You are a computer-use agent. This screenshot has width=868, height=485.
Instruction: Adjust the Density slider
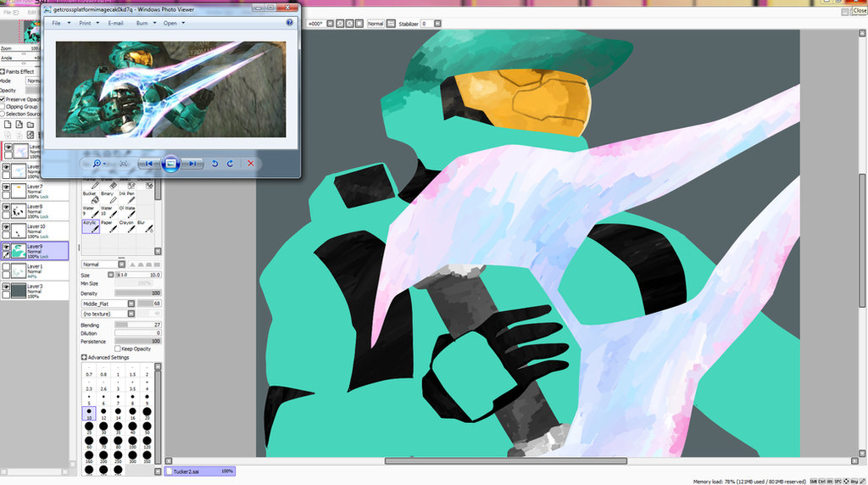(x=138, y=293)
